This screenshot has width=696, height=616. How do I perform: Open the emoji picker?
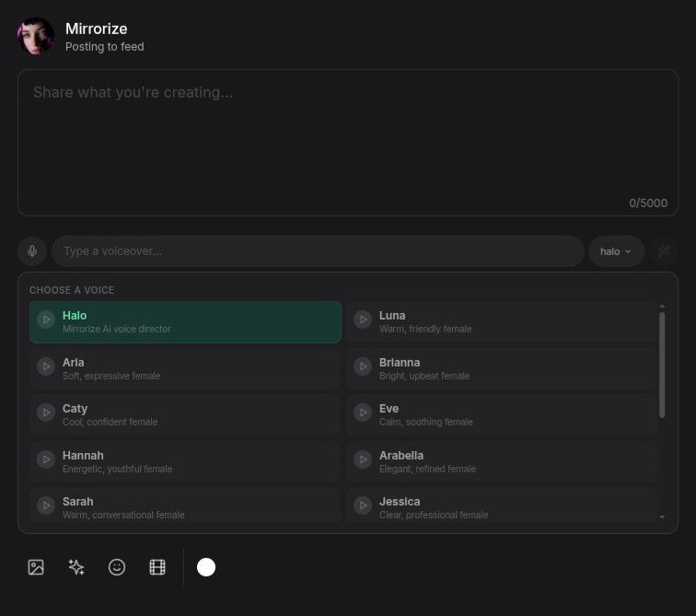coord(117,567)
